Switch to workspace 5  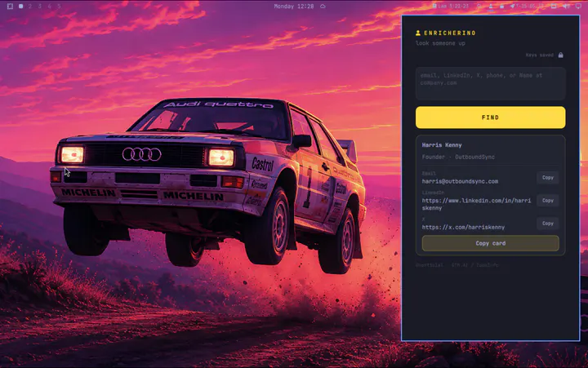coord(60,6)
